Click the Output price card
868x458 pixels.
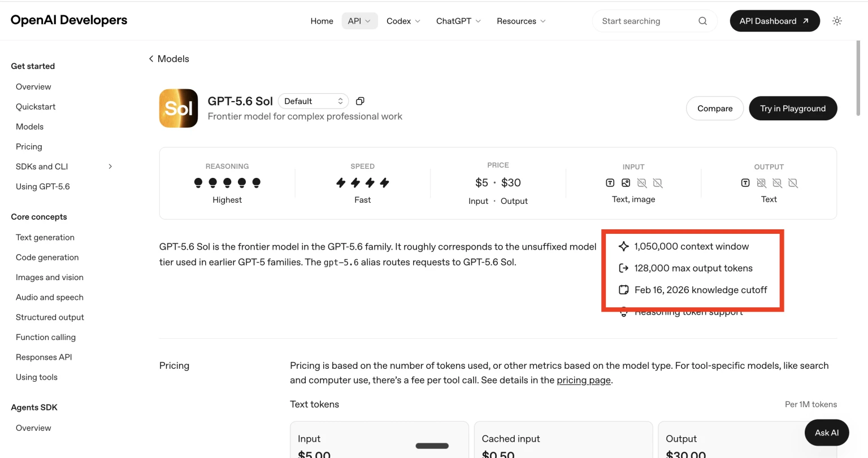click(x=748, y=440)
